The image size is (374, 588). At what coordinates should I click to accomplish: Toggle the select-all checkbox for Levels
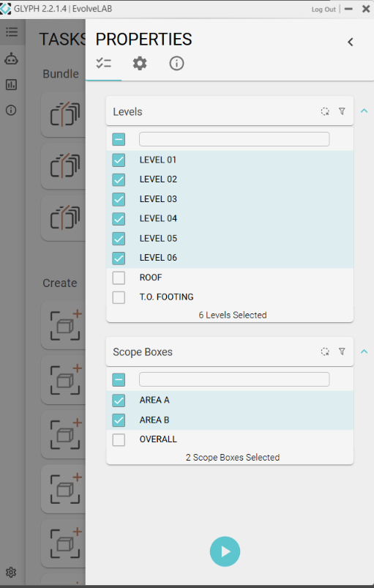pos(119,140)
